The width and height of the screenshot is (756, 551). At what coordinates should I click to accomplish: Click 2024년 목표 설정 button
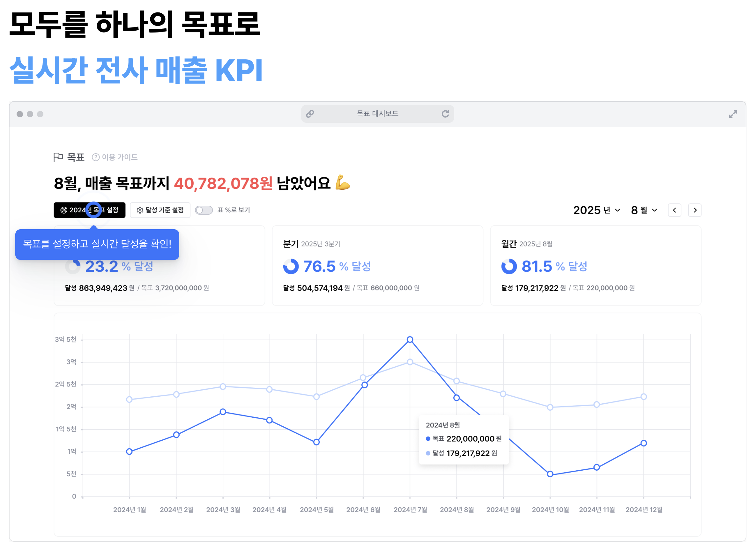point(89,210)
